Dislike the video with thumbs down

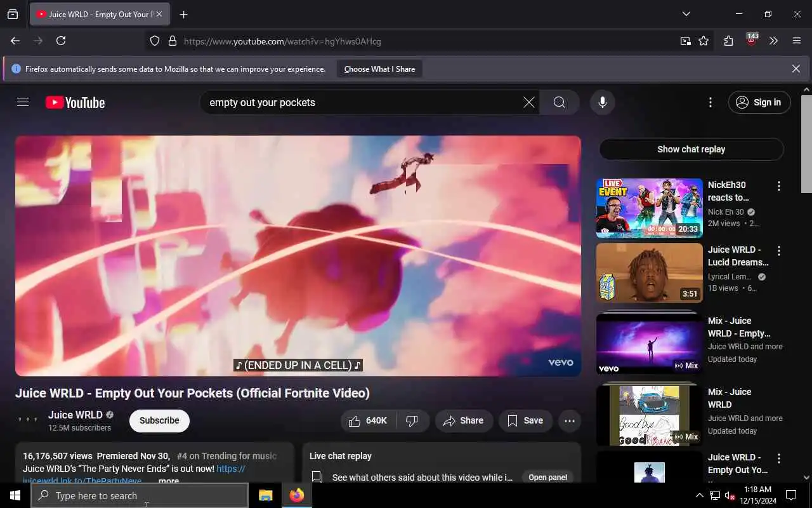coord(412,420)
